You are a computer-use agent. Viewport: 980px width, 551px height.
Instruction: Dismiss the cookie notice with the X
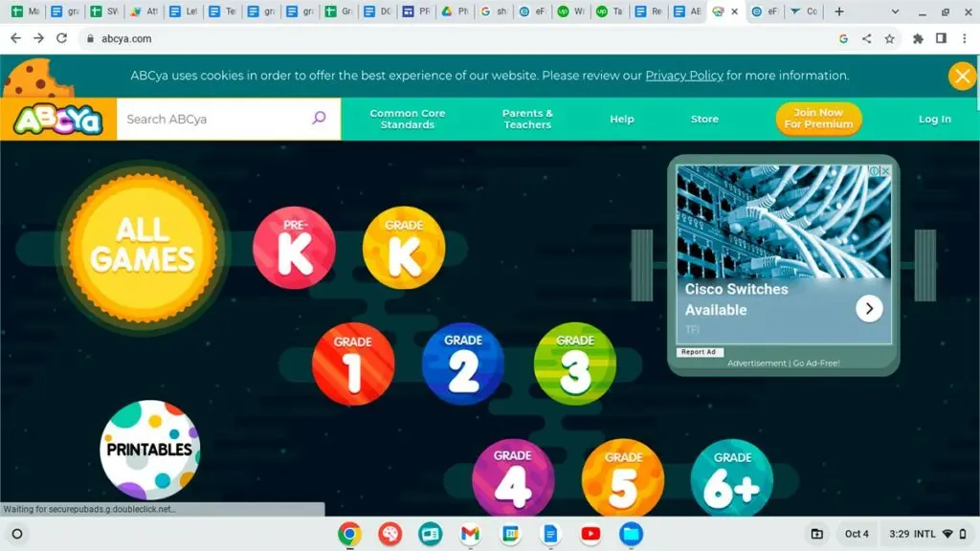point(962,77)
